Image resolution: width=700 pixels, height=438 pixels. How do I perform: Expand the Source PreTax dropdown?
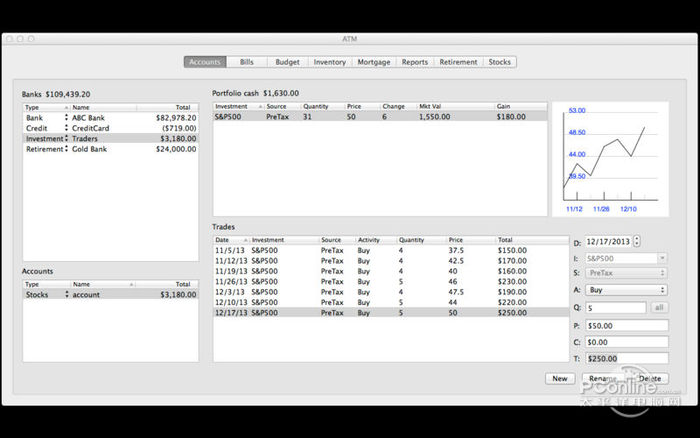tap(626, 273)
